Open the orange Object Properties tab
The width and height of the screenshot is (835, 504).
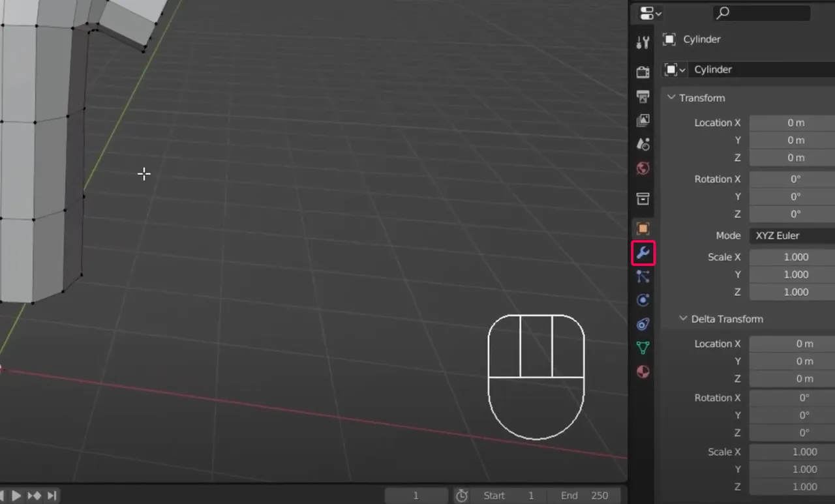pos(643,228)
